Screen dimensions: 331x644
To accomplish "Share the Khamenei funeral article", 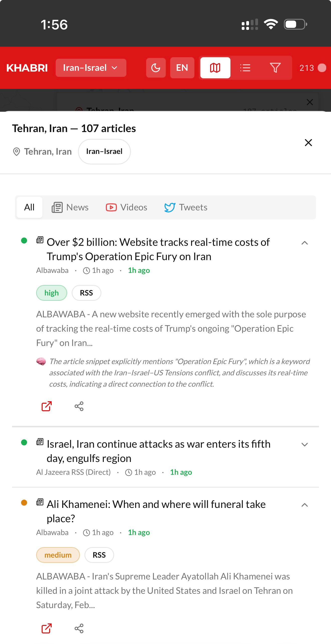I will [79, 628].
